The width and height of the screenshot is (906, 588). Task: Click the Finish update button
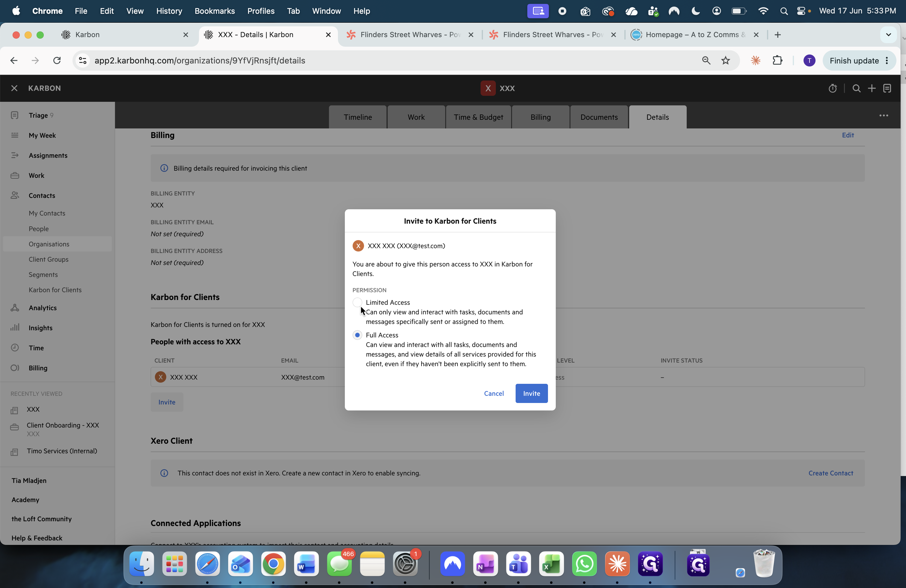pos(859,60)
